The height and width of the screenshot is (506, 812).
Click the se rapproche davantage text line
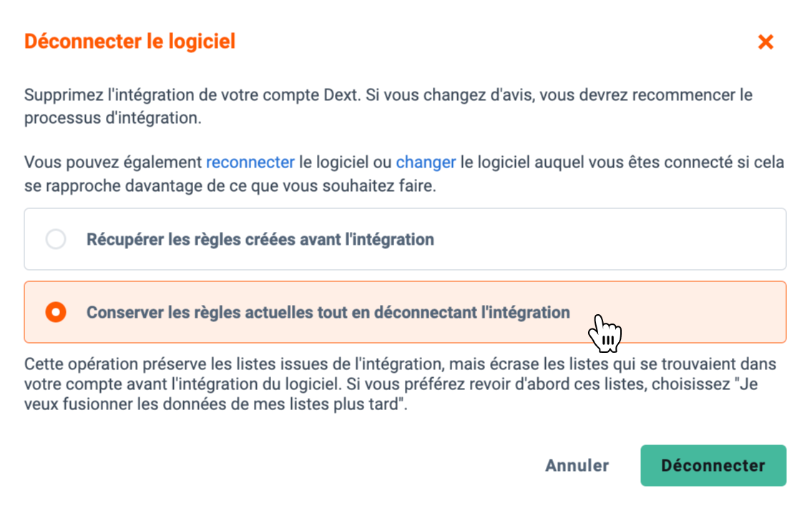point(230,186)
